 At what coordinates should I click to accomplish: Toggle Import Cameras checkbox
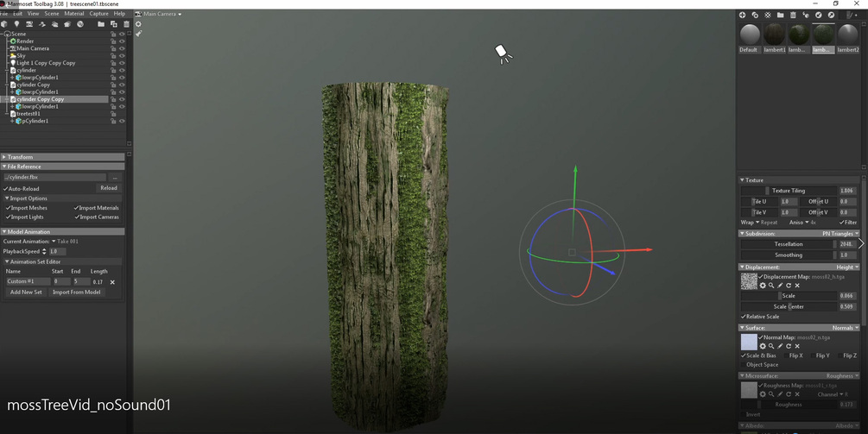point(76,217)
